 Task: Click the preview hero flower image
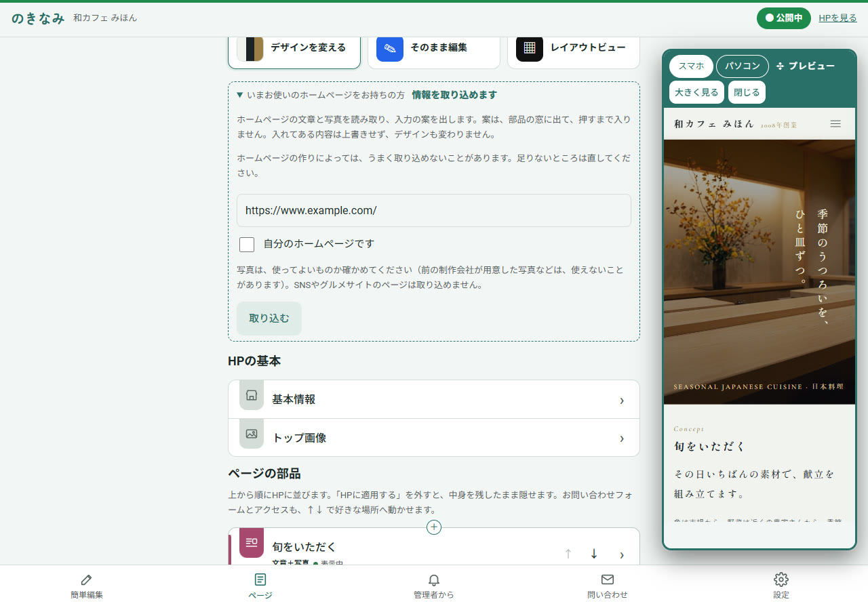coord(759,272)
